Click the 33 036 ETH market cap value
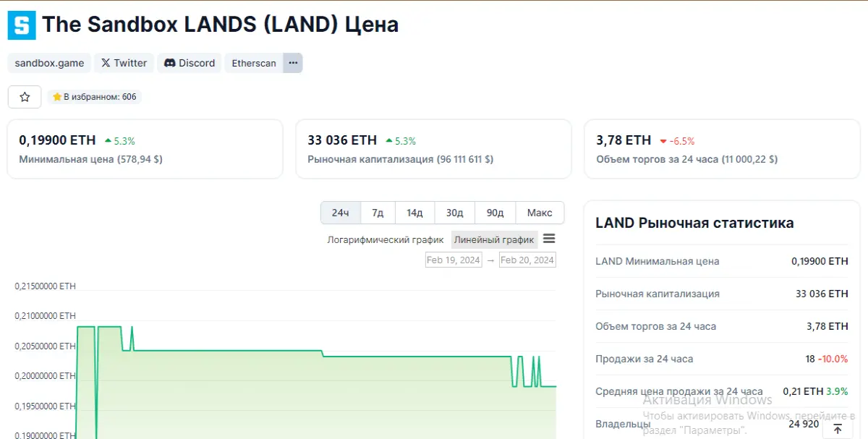This screenshot has width=868, height=439. click(342, 140)
